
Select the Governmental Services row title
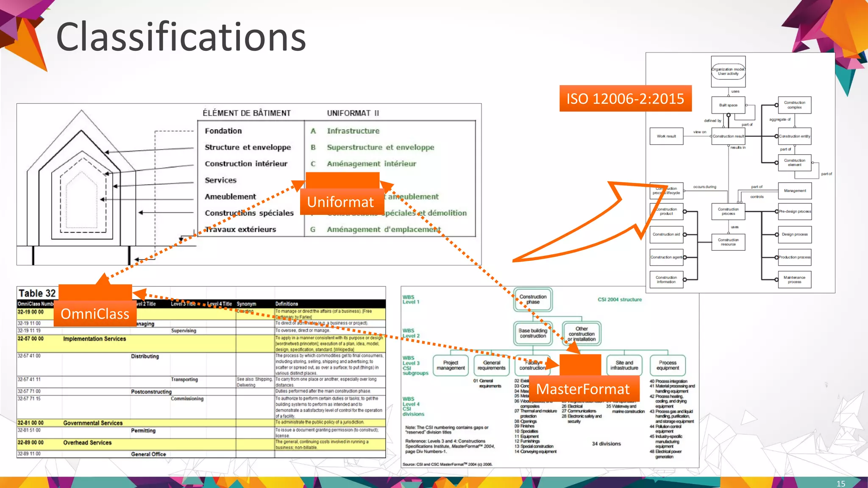(93, 423)
